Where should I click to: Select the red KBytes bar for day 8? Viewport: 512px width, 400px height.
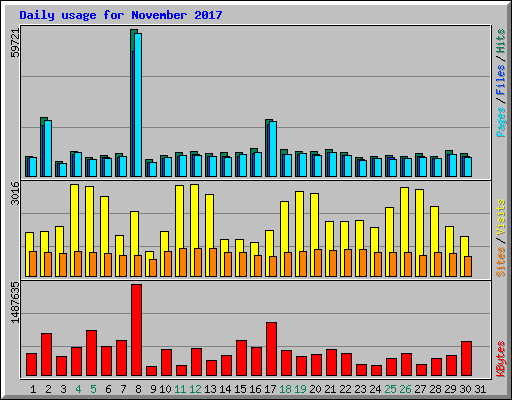coord(136,330)
